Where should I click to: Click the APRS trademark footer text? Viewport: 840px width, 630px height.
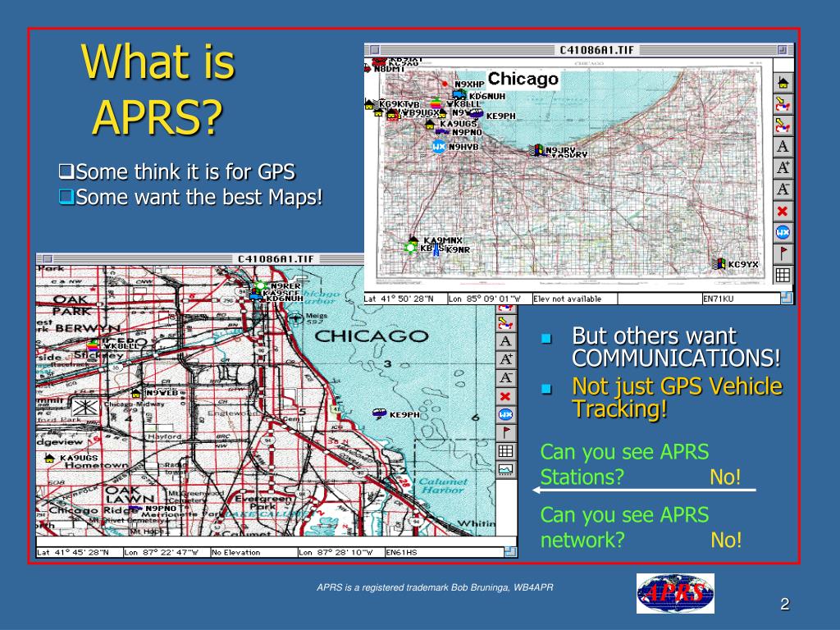coord(435,587)
